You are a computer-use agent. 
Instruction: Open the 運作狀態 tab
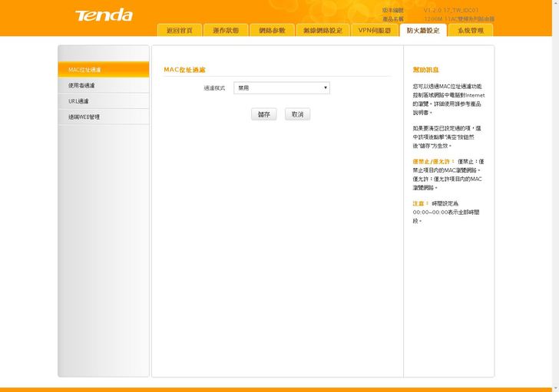pyautogui.click(x=226, y=31)
